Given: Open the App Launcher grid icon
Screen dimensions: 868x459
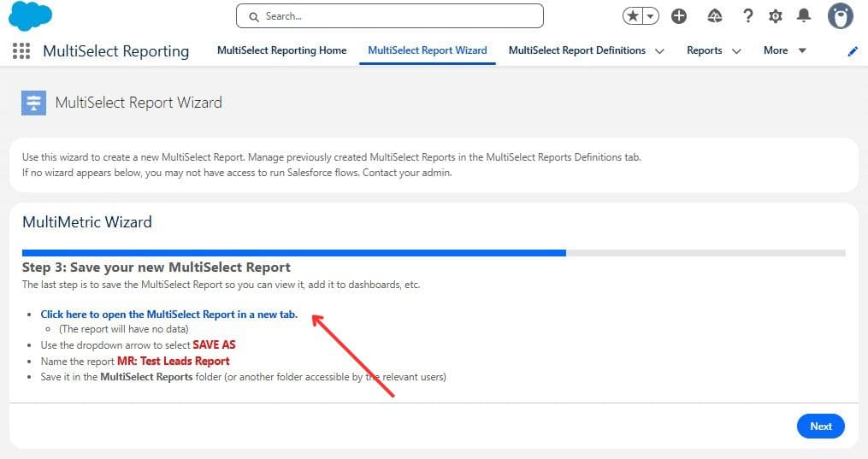Looking at the screenshot, I should pos(21,51).
